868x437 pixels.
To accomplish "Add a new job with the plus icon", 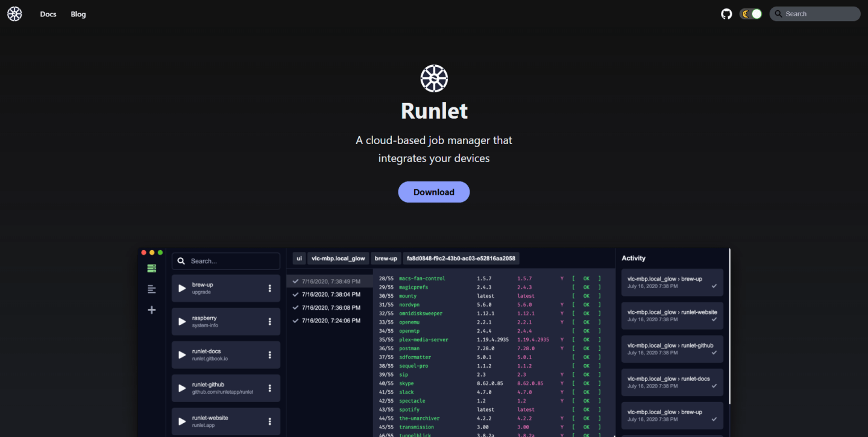I will coord(151,310).
